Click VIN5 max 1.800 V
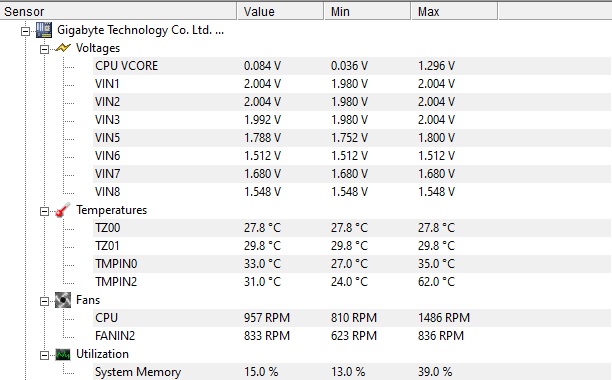 click(x=436, y=138)
